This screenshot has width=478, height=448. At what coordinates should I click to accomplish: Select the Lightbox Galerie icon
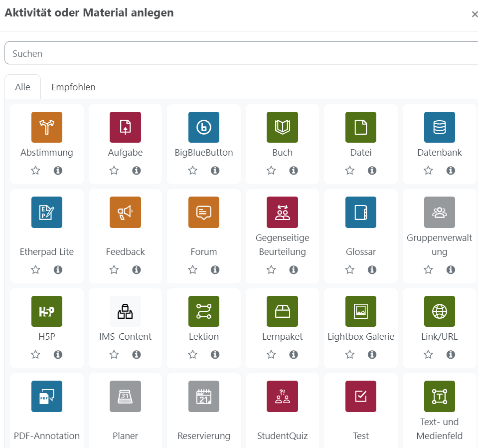tap(361, 312)
